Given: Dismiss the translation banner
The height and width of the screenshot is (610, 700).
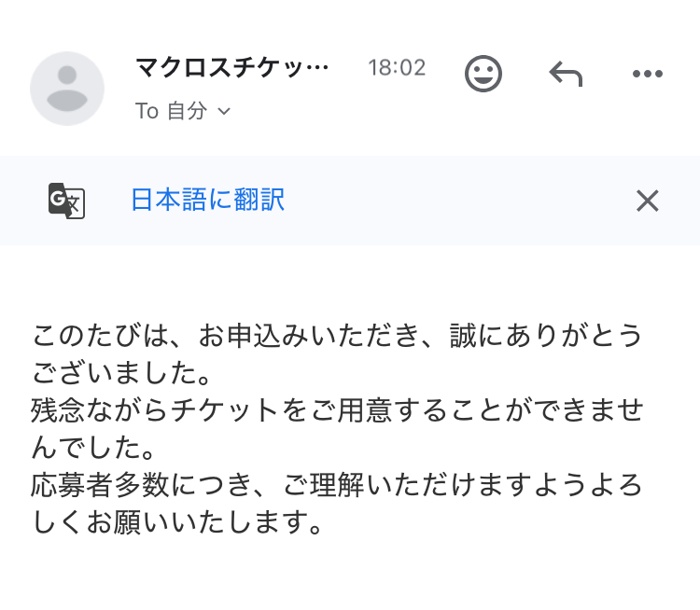Looking at the screenshot, I should pos(647,201).
